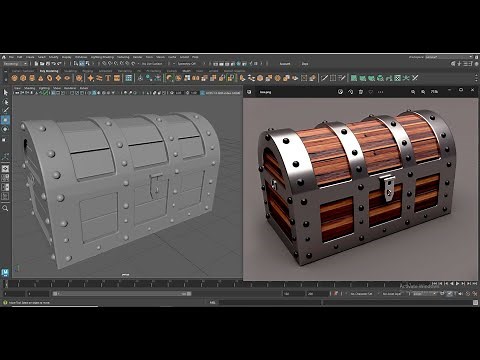The width and height of the screenshot is (480, 360).
Task: Activate the Move tool in toolbox
Action: pyautogui.click(x=5, y=120)
